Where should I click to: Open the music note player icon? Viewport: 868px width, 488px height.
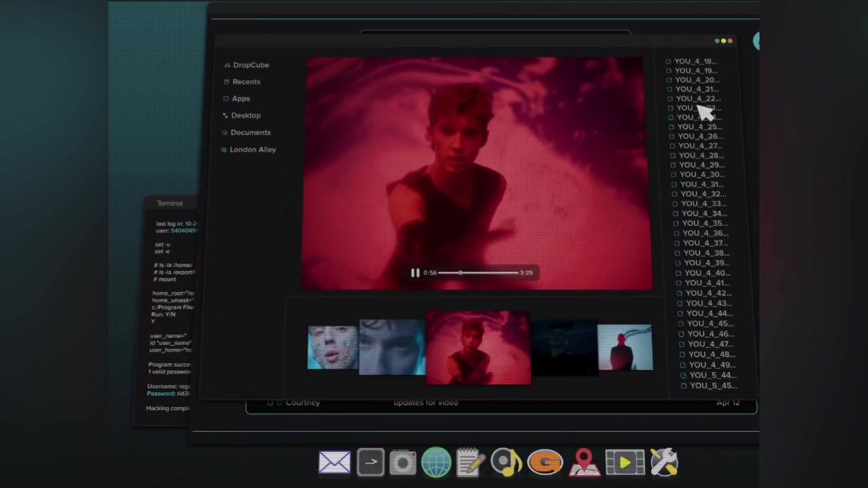(x=506, y=463)
